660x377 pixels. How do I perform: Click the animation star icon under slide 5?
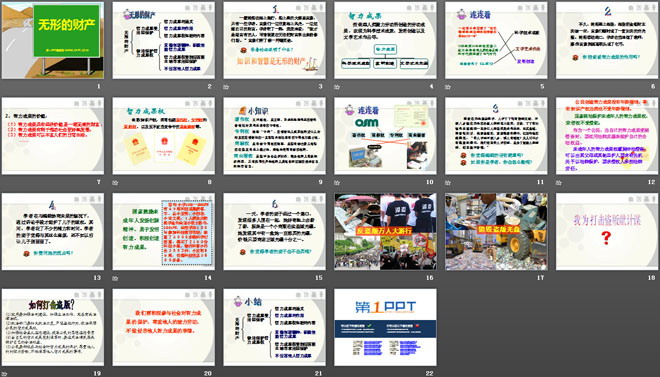(x=448, y=87)
